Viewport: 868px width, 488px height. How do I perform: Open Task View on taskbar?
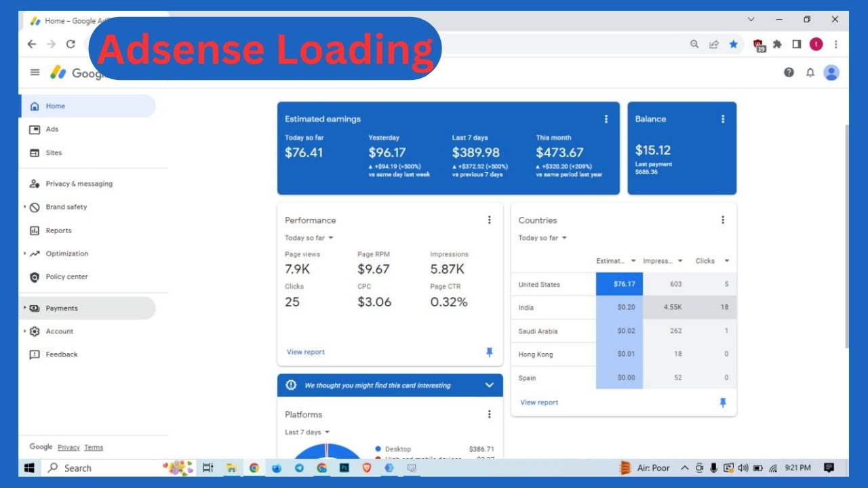tap(208, 468)
